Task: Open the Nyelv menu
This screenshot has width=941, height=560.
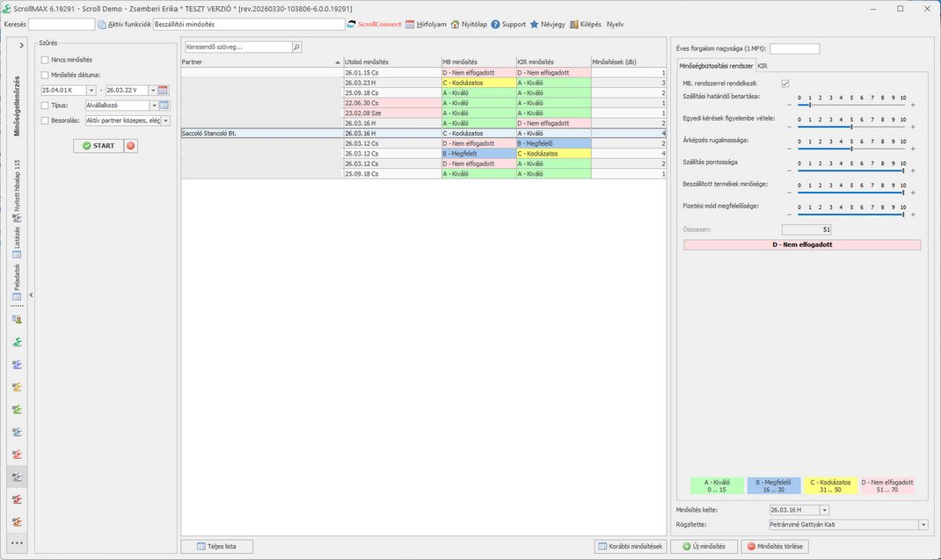Action: click(615, 25)
